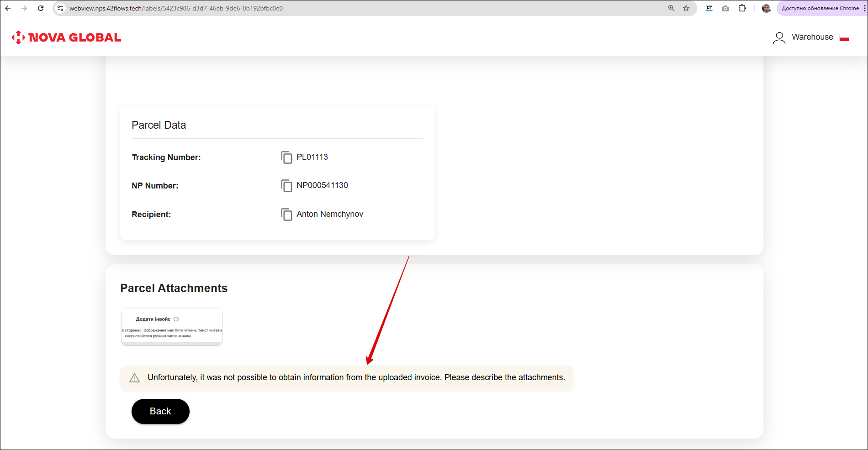Viewport: 868px width, 450px height.
Task: Open the user account icon
Action: 779,37
